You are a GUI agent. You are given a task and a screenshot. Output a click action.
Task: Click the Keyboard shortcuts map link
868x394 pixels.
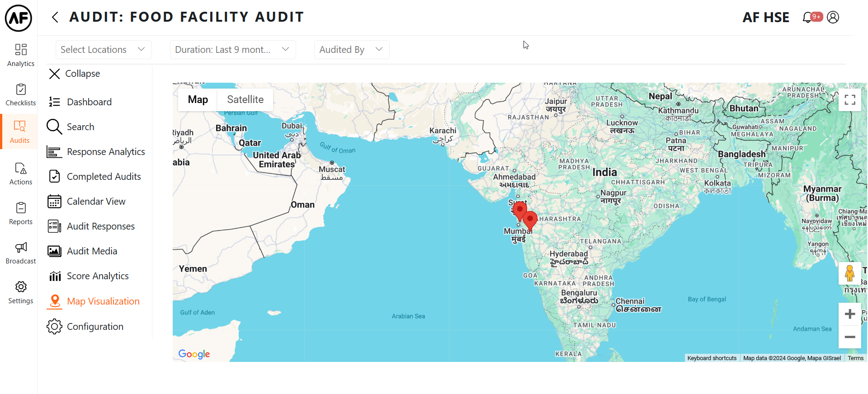(712, 358)
